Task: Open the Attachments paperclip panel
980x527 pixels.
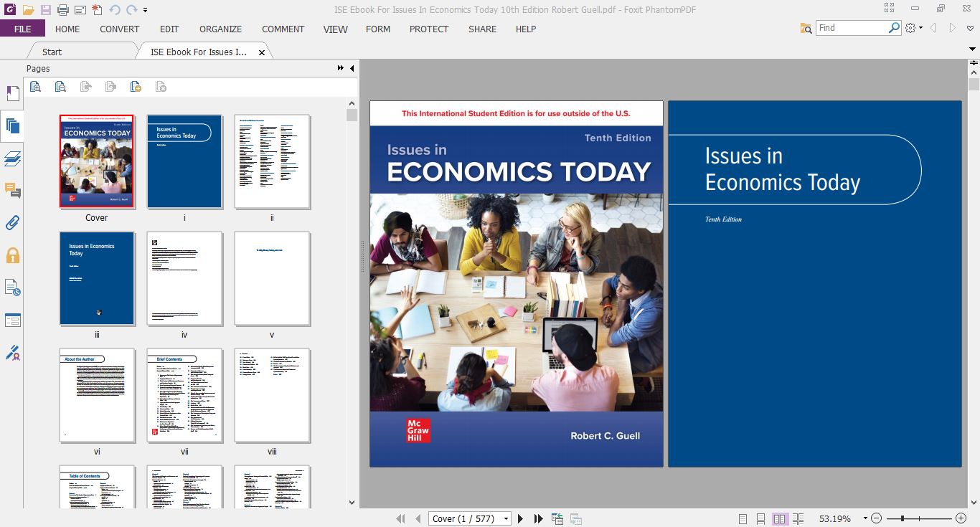Action: [12, 223]
